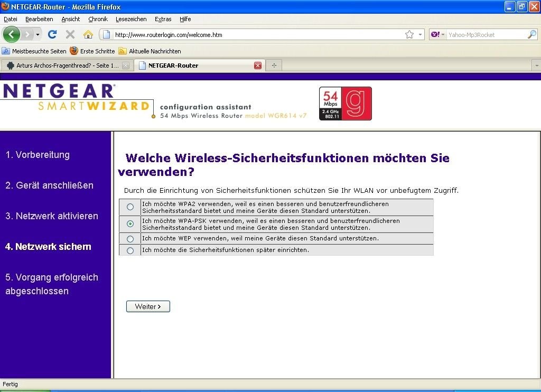Open the Datei menu

pyautogui.click(x=11, y=19)
